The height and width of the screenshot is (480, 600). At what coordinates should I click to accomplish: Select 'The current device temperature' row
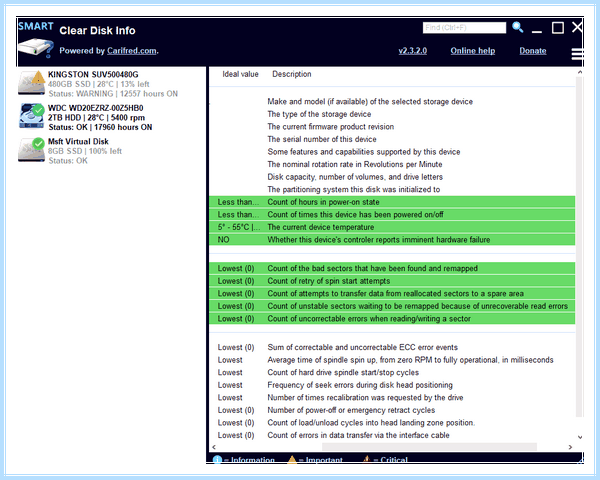[x=392, y=227]
